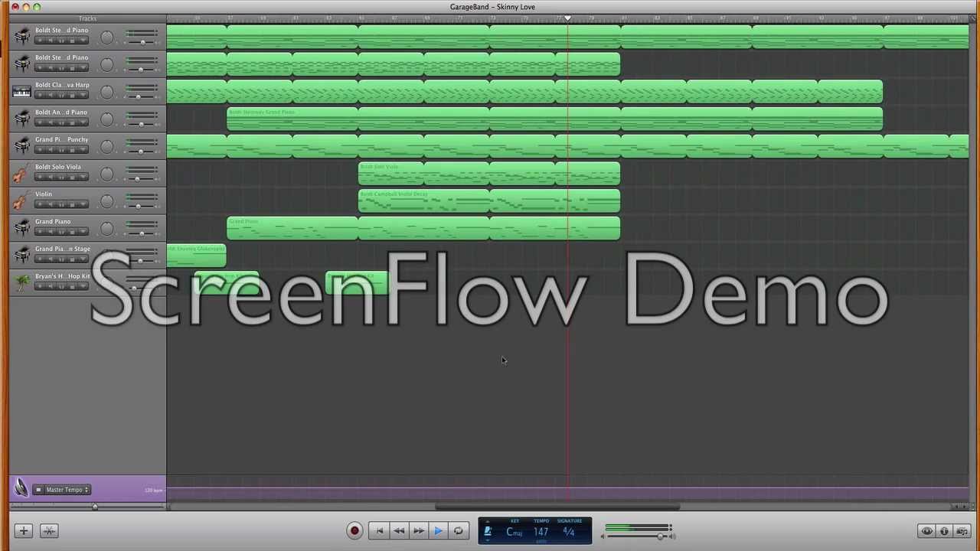The width and height of the screenshot is (980, 551).
Task: Show automation for Violin track
Action: tap(83, 204)
